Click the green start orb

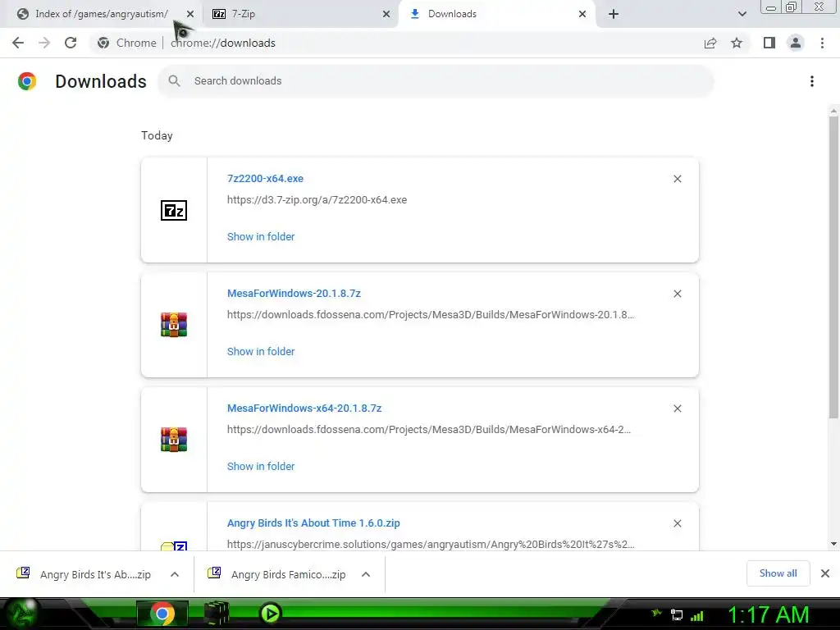(21, 614)
